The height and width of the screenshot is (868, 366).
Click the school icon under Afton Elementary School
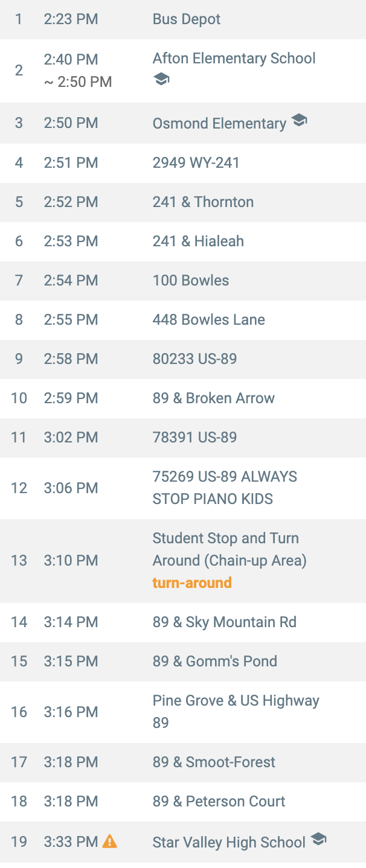pos(161,79)
